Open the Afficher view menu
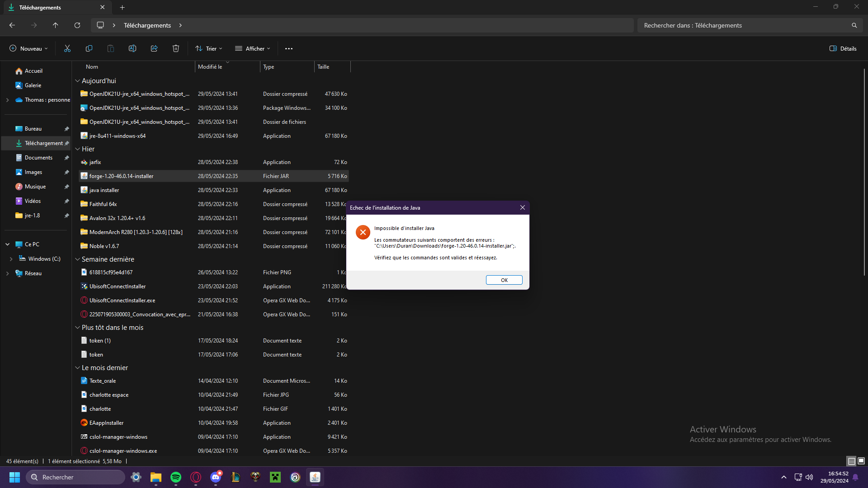This screenshot has height=488, width=868. (253, 48)
